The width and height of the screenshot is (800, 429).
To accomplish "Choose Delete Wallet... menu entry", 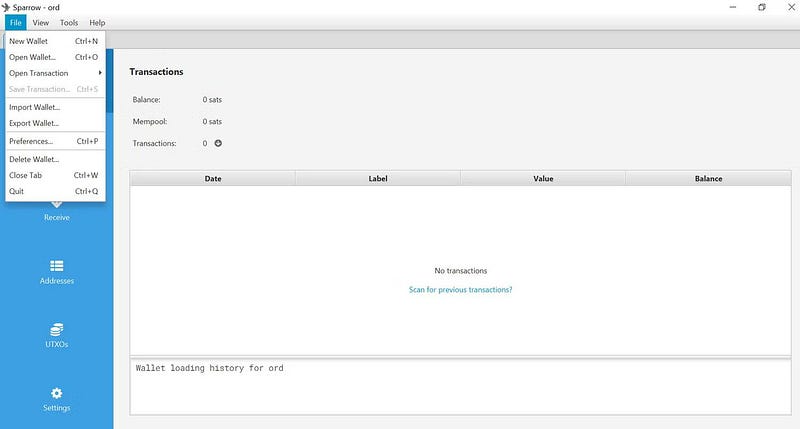I will (55, 159).
